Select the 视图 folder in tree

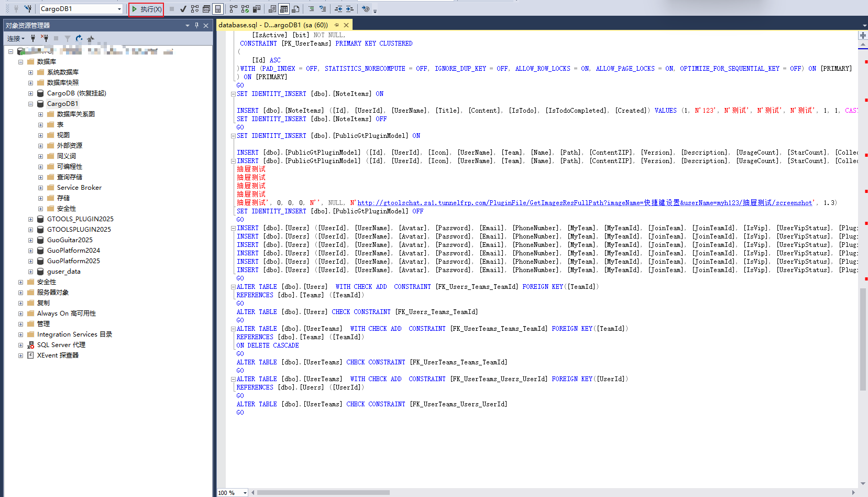coord(63,135)
